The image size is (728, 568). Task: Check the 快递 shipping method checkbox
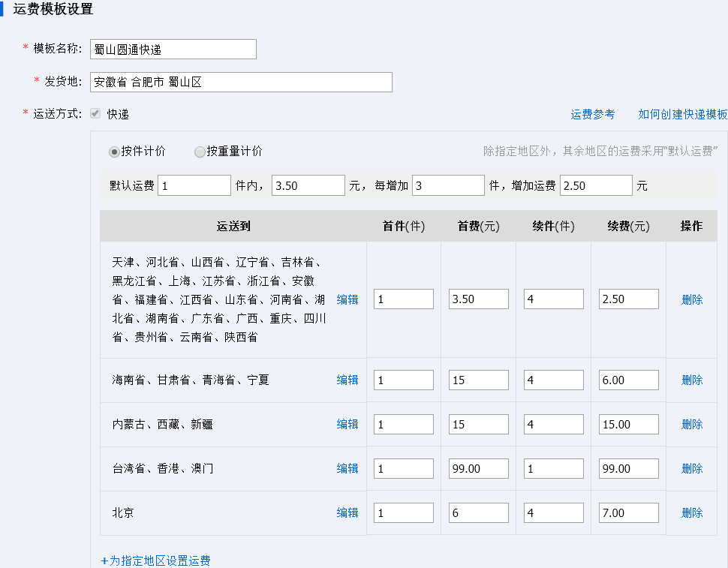[95, 114]
